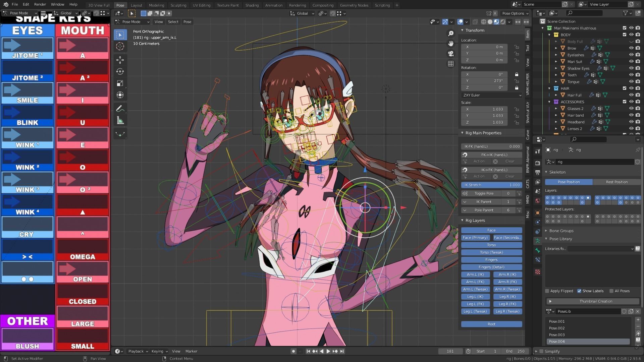The width and height of the screenshot is (644, 362).
Task: Switch to Sculpting workspace tab
Action: pyautogui.click(x=178, y=5)
